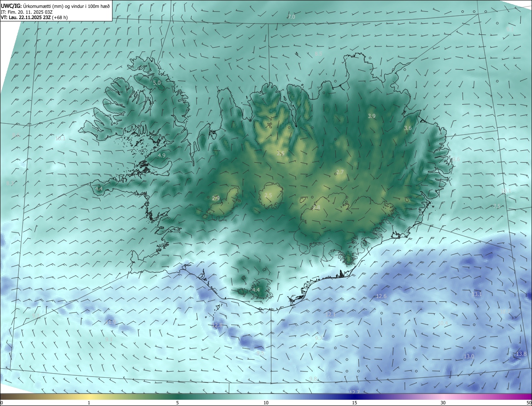Click the 2.7 value label

coord(340,172)
